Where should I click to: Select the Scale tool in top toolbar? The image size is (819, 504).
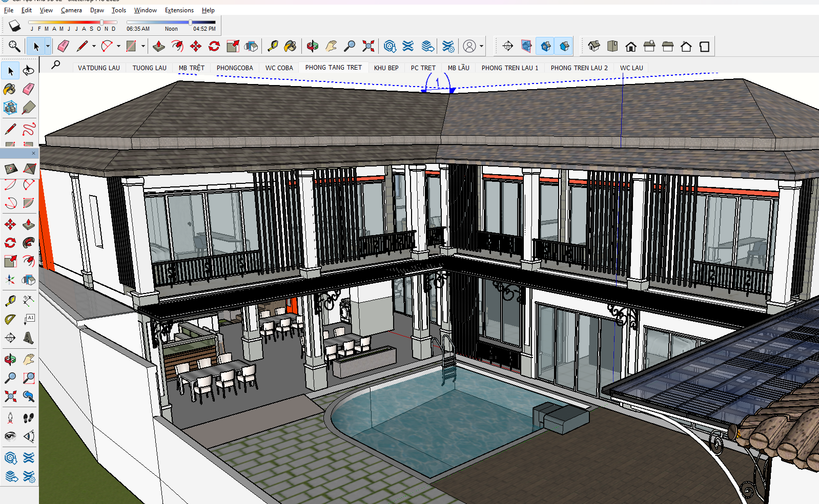[x=233, y=46]
